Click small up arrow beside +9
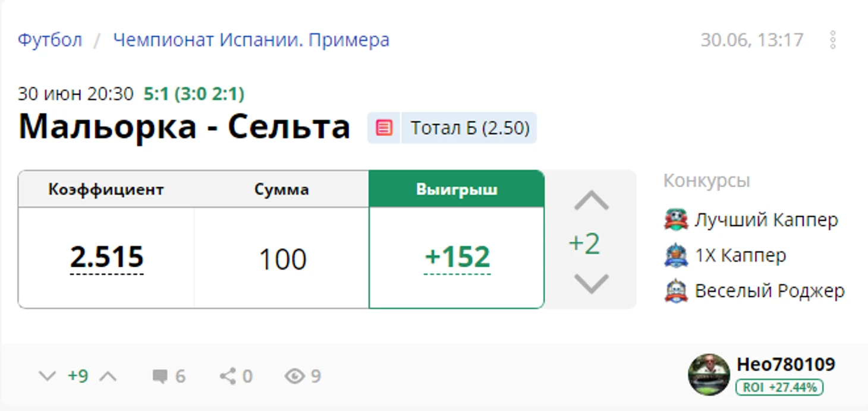 [x=108, y=376]
